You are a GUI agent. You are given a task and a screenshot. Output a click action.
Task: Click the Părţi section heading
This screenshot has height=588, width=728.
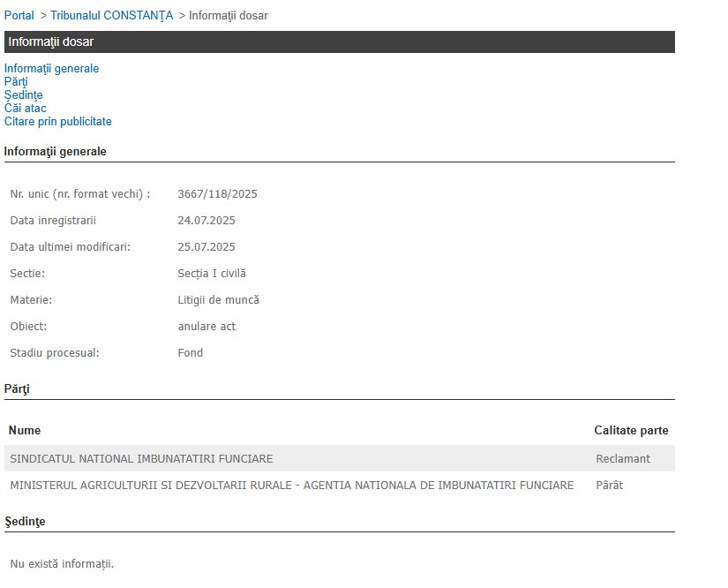(17, 388)
